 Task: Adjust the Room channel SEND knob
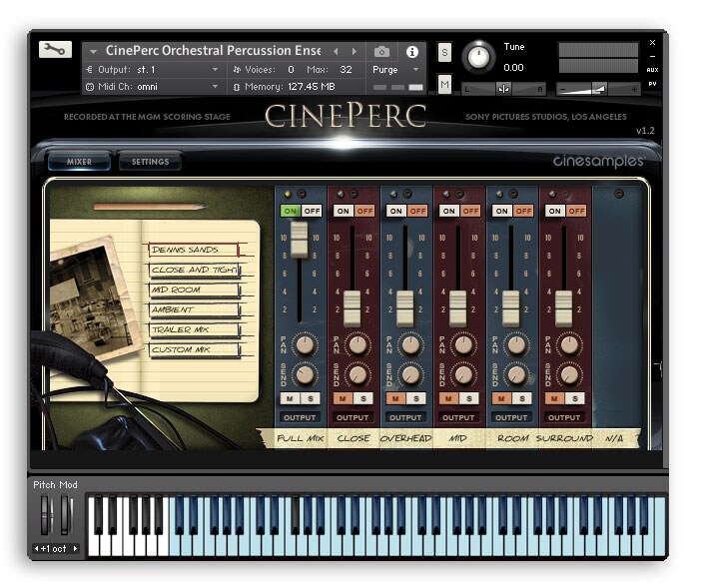point(516,374)
